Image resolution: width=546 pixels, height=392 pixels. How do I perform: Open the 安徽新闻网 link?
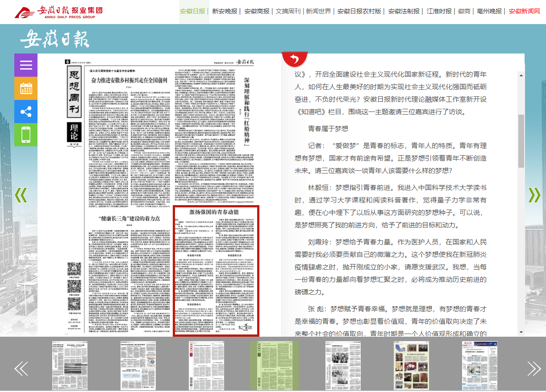[524, 11]
